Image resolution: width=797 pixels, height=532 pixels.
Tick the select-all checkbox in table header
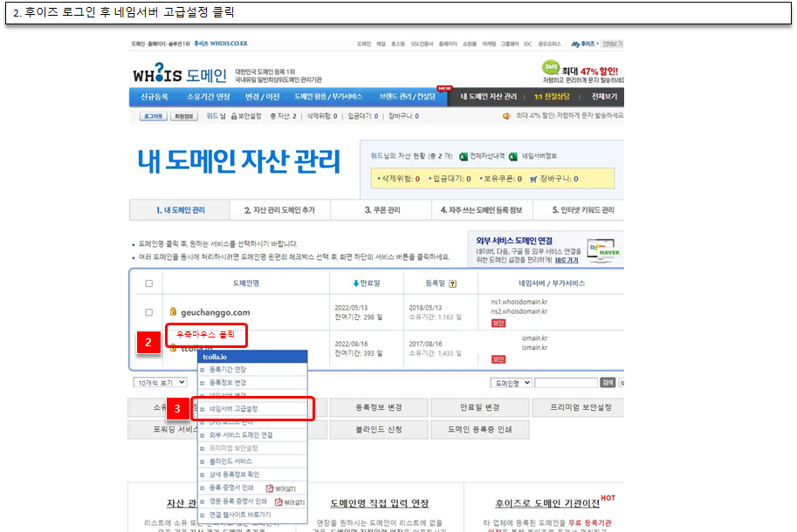pos(149,283)
